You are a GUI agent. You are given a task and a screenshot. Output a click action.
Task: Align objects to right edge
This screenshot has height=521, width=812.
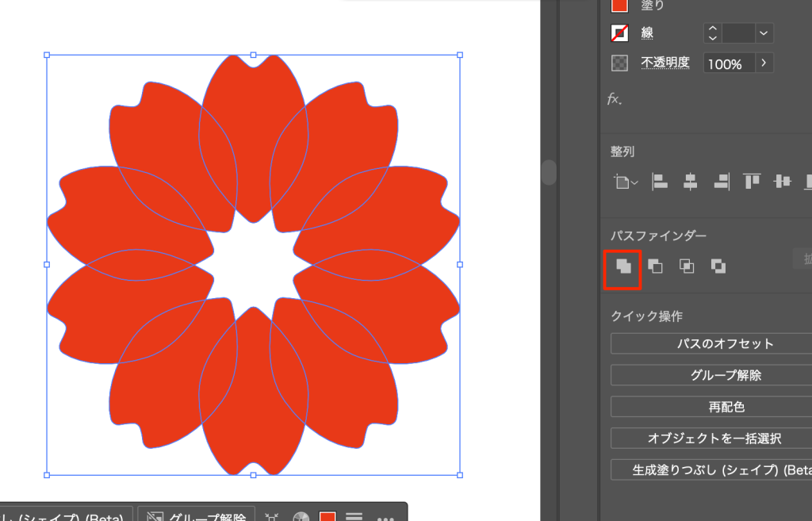(x=721, y=182)
